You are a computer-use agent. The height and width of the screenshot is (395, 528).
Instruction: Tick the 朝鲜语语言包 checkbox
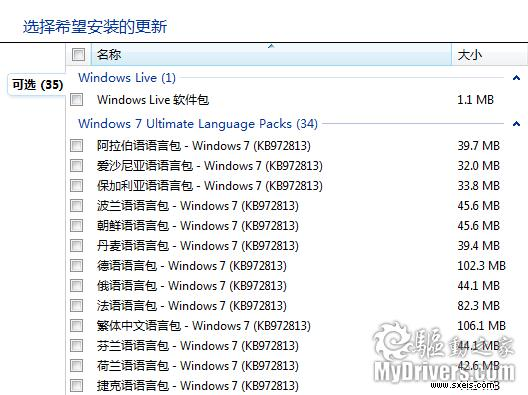[76, 226]
